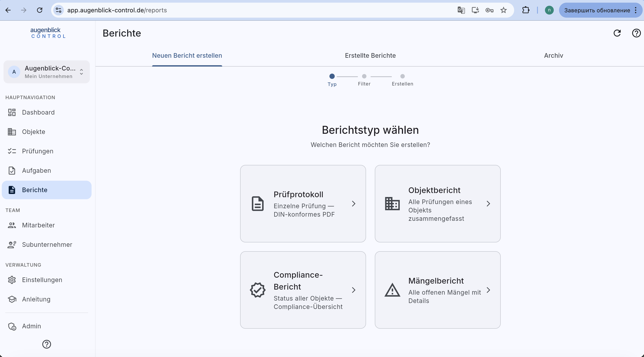Open site information icon in address bar

tap(59, 10)
